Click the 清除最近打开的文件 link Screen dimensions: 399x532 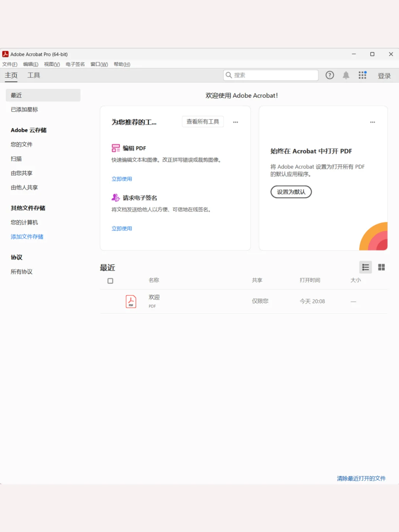(361, 478)
